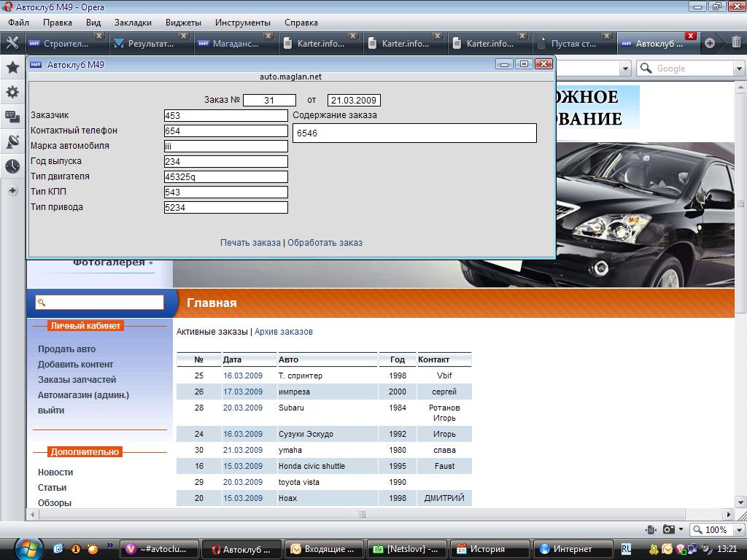
Task: Open Новости link
Action: [55, 472]
